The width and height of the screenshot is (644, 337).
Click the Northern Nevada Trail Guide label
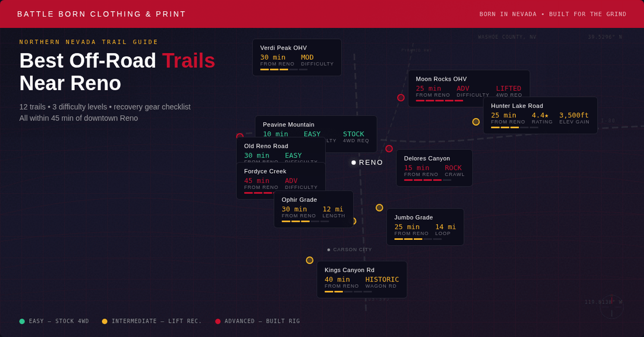(89, 42)
